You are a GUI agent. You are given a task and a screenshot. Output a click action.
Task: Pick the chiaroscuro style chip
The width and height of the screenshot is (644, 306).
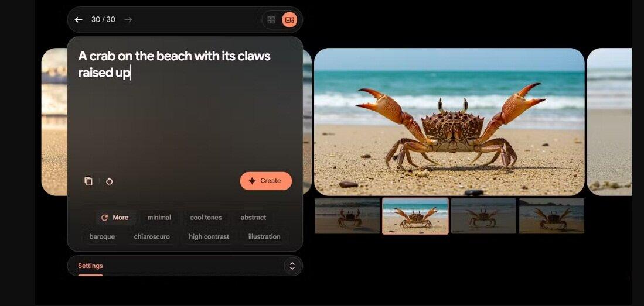pyautogui.click(x=152, y=237)
